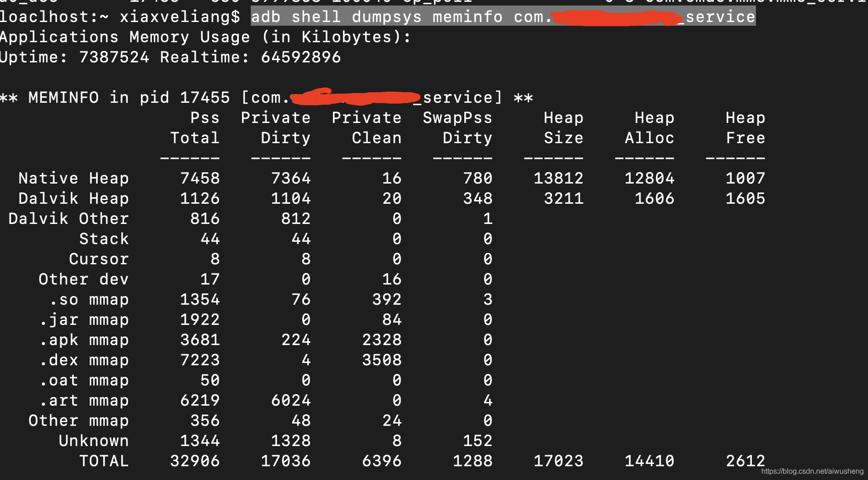The height and width of the screenshot is (480, 868).
Task: Click .oat mmap Pss Total 50
Action: click(210, 380)
